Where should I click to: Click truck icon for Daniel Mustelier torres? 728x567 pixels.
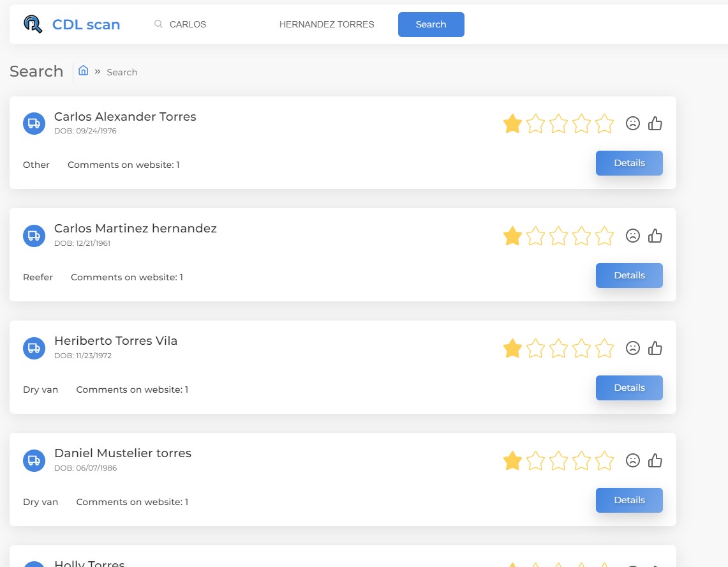[34, 460]
